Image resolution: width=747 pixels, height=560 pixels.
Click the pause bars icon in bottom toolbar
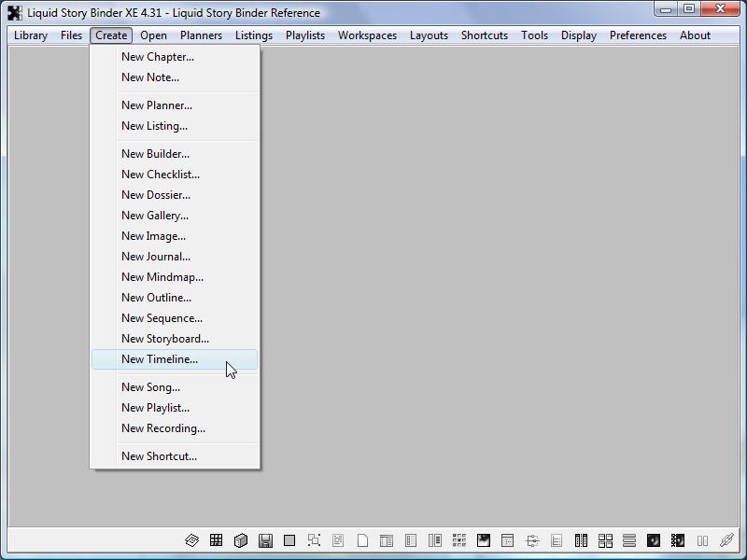[702, 540]
